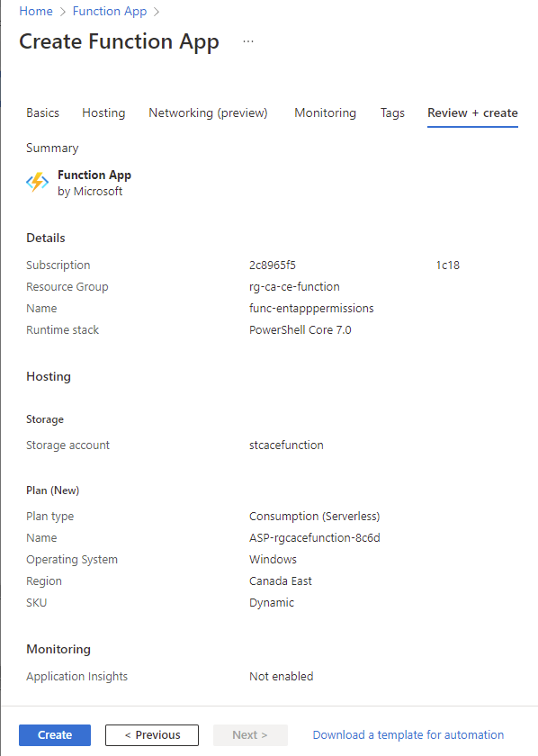This screenshot has height=756, width=538.
Task: Click the Create button
Action: [55, 734]
